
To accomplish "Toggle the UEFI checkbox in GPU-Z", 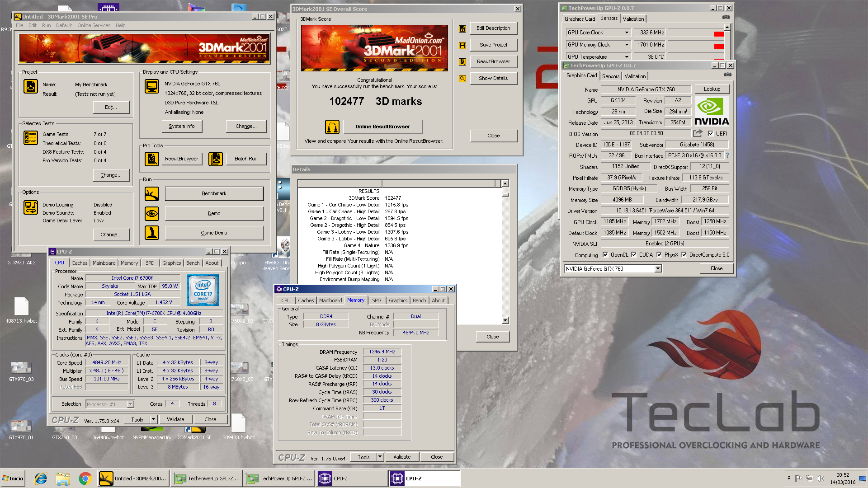I will pos(711,134).
